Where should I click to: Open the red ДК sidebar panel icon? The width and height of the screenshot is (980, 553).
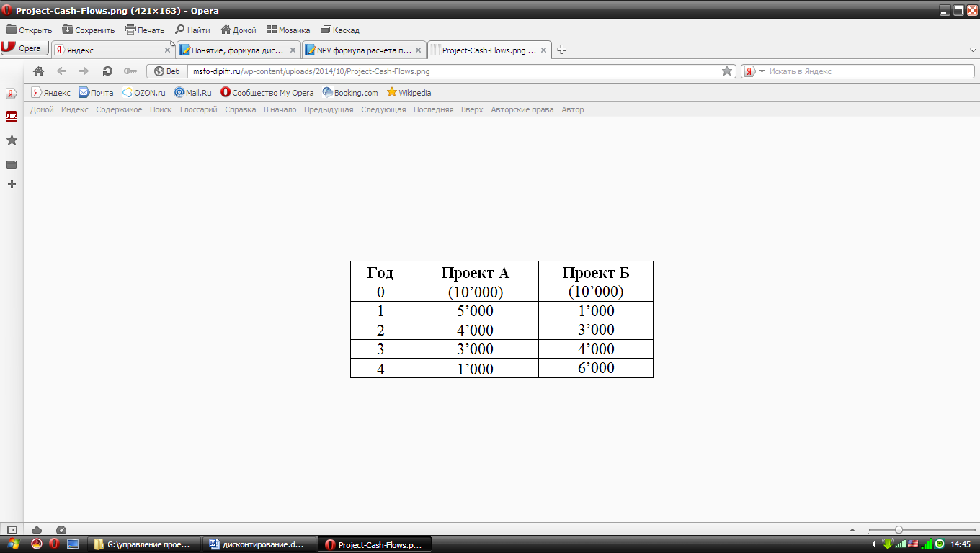coord(12,116)
